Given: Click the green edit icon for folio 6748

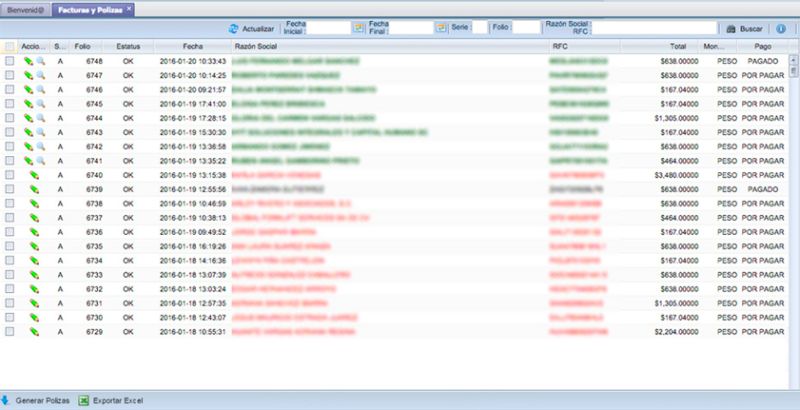Looking at the screenshot, I should (x=29, y=61).
